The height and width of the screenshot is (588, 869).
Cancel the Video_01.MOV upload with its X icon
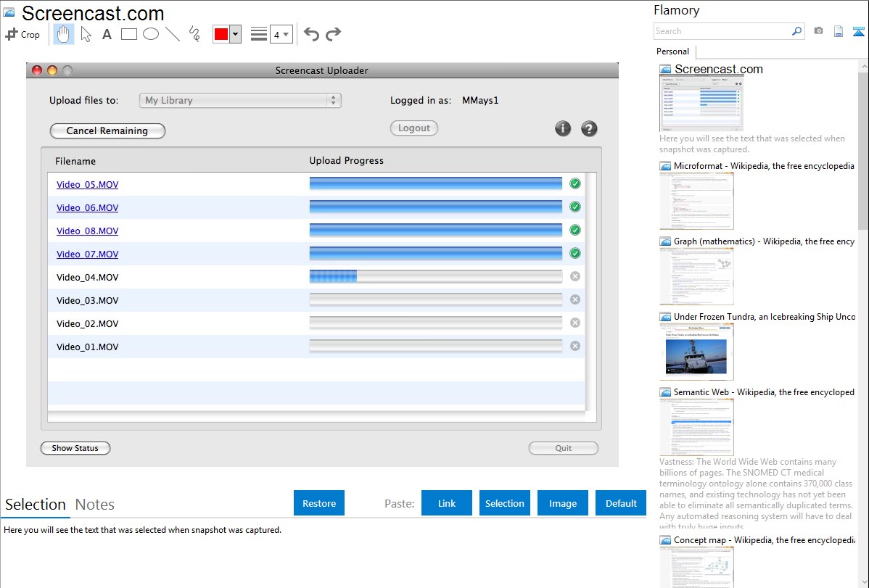pos(575,346)
